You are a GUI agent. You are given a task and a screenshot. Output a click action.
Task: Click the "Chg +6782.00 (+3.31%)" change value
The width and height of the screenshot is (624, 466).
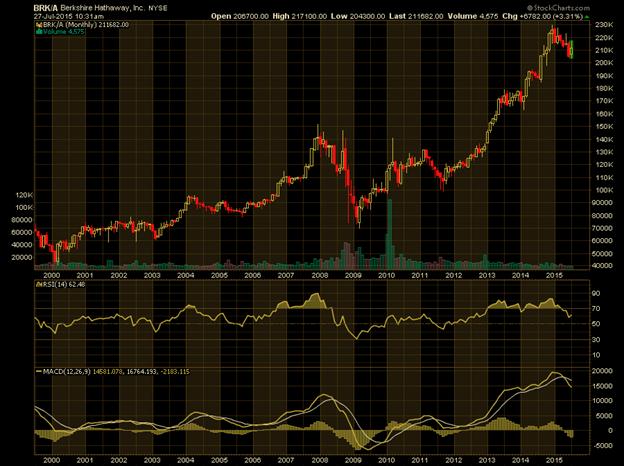543,16
